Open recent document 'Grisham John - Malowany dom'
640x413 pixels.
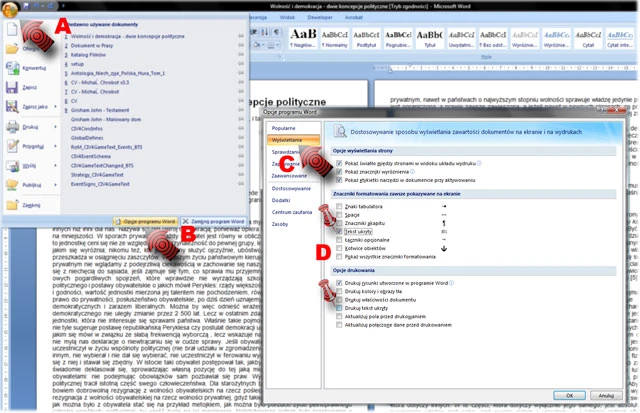click(106, 120)
